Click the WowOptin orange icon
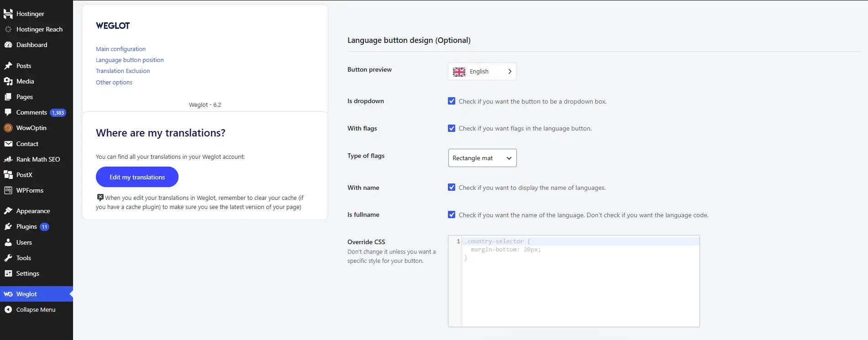The width and height of the screenshot is (868, 340). click(8, 128)
